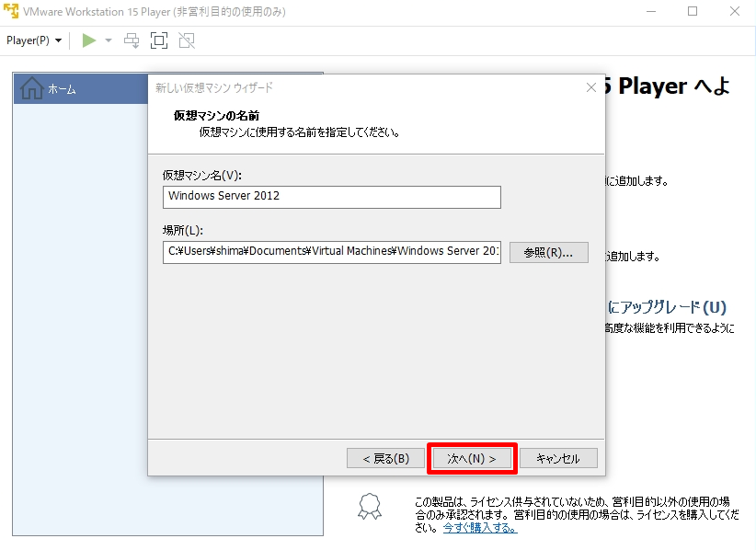Viewport: 756px width, 550px height.
Task: Open the 今すぐ購入する purchase link
Action: point(480,528)
